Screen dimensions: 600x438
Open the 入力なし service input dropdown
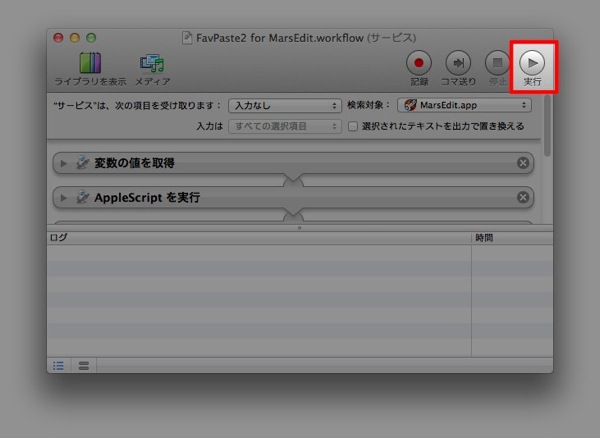pyautogui.click(x=285, y=106)
